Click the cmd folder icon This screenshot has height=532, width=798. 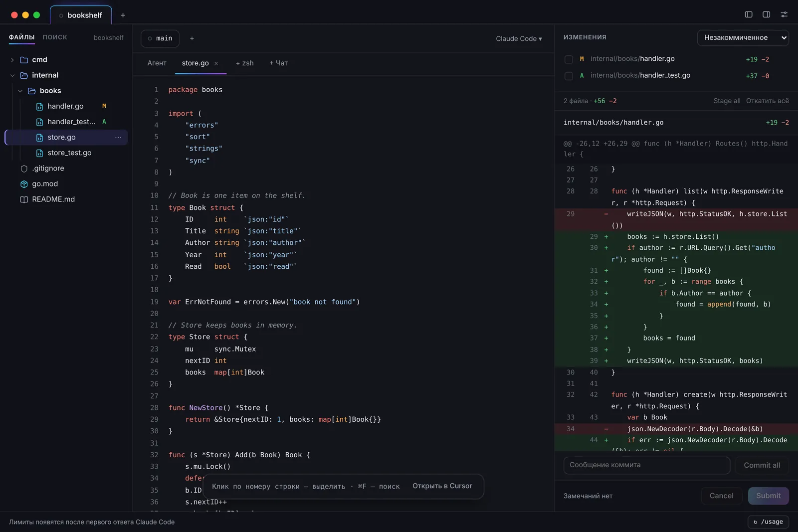click(x=24, y=60)
